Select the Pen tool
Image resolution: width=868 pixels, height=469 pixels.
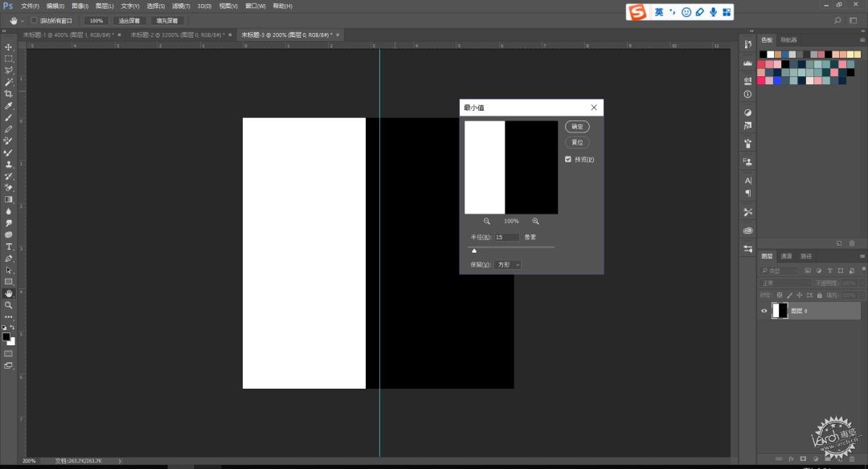point(8,259)
